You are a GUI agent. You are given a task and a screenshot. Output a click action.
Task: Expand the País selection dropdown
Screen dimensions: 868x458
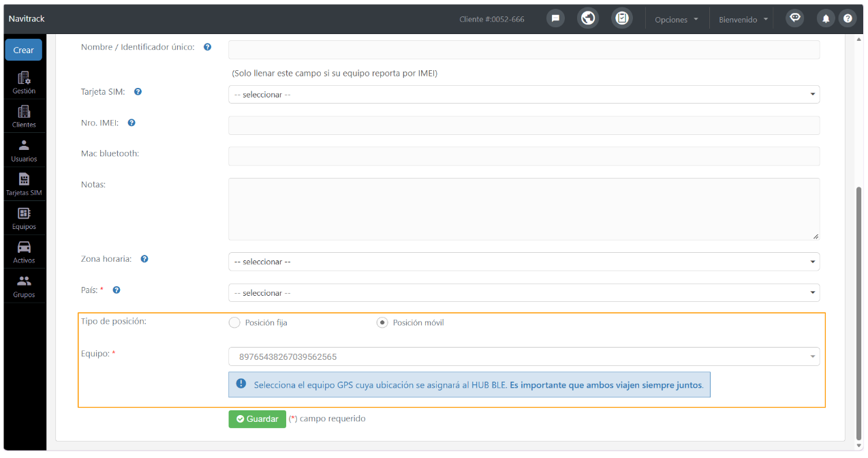[x=524, y=293]
